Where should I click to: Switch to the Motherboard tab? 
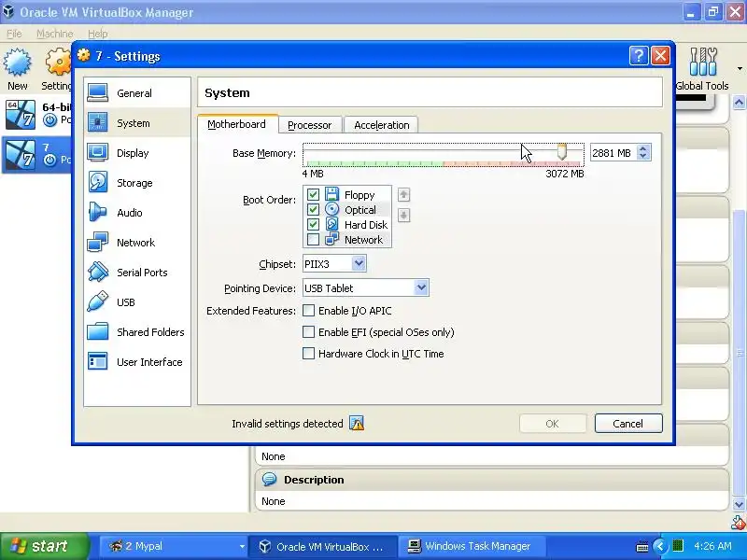click(237, 124)
